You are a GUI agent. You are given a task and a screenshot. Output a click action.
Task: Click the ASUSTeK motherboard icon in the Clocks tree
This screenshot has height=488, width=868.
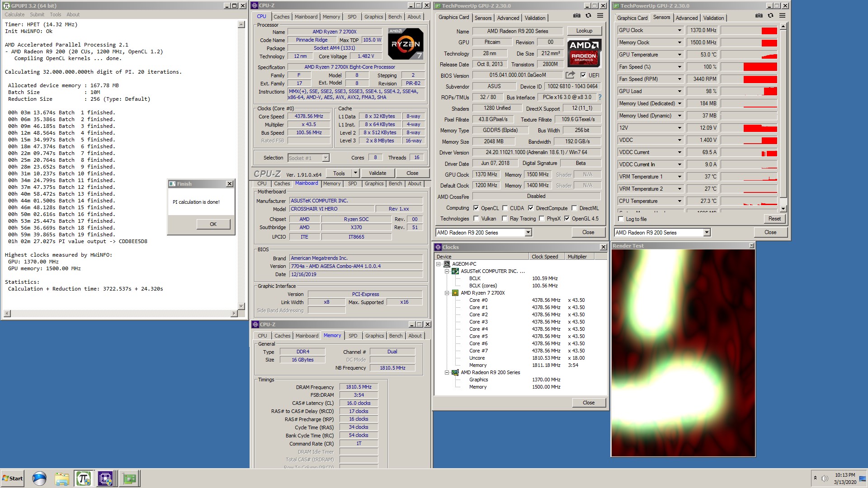(455, 271)
